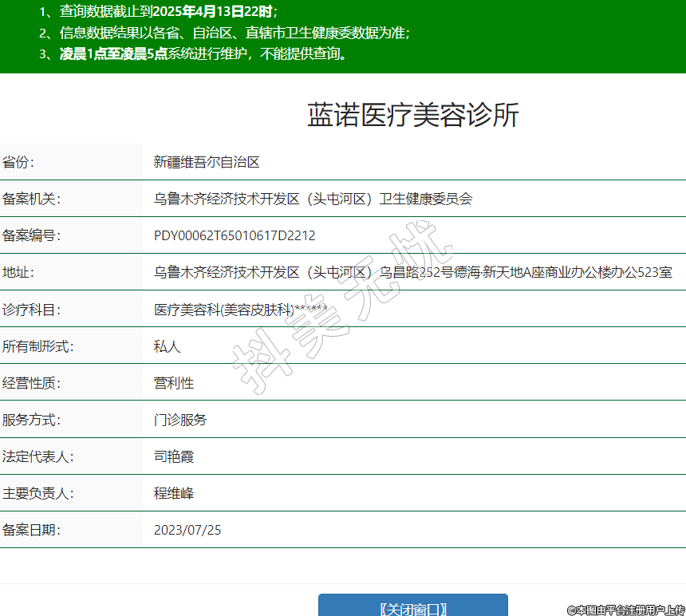Click the 【关闭窗口】 button
The image size is (686, 616).
[x=412, y=607]
